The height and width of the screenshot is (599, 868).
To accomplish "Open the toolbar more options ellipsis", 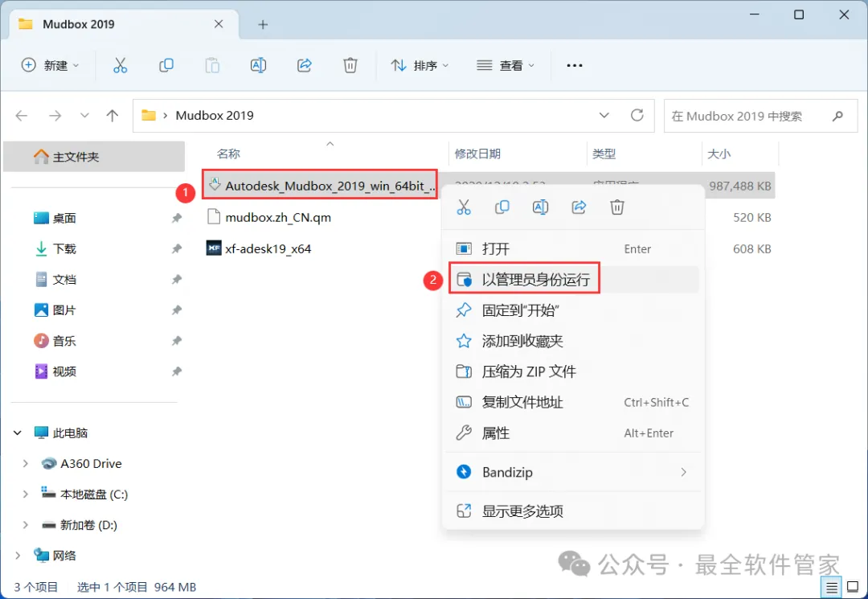I will tap(575, 65).
